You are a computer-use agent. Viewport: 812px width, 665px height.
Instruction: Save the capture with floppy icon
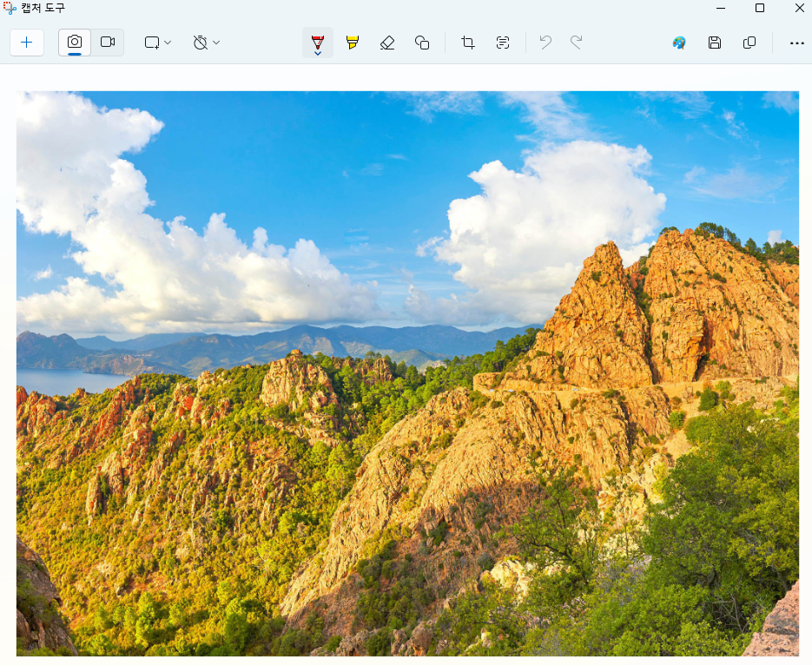tap(715, 43)
